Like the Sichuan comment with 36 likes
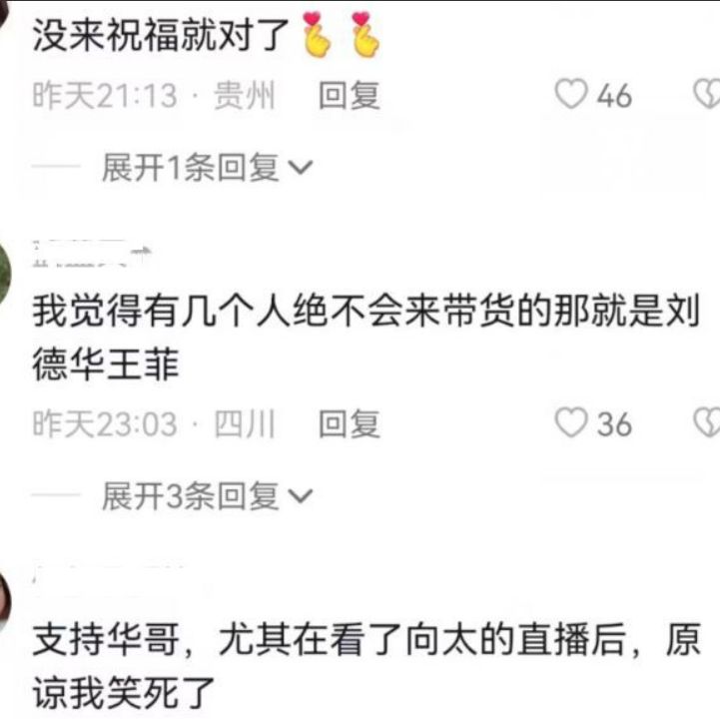 571,422
